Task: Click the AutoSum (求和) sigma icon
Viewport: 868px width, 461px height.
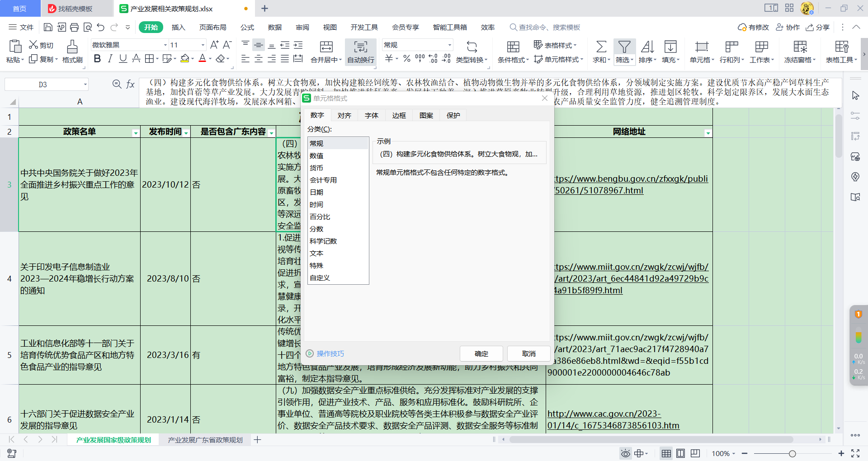Action: pos(601,47)
